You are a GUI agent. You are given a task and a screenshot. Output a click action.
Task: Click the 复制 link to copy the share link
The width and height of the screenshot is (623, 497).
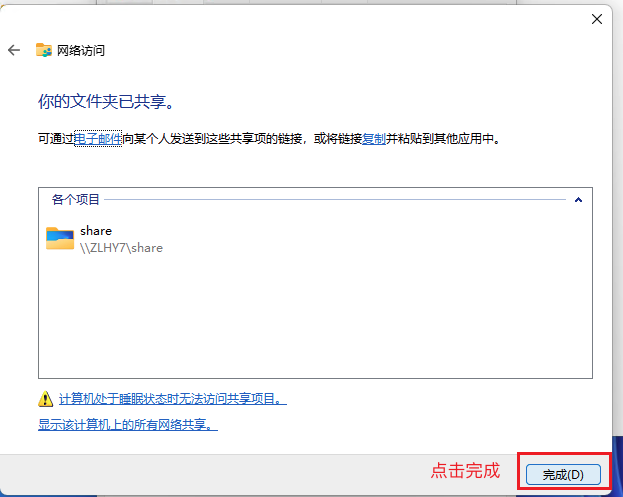point(373,139)
